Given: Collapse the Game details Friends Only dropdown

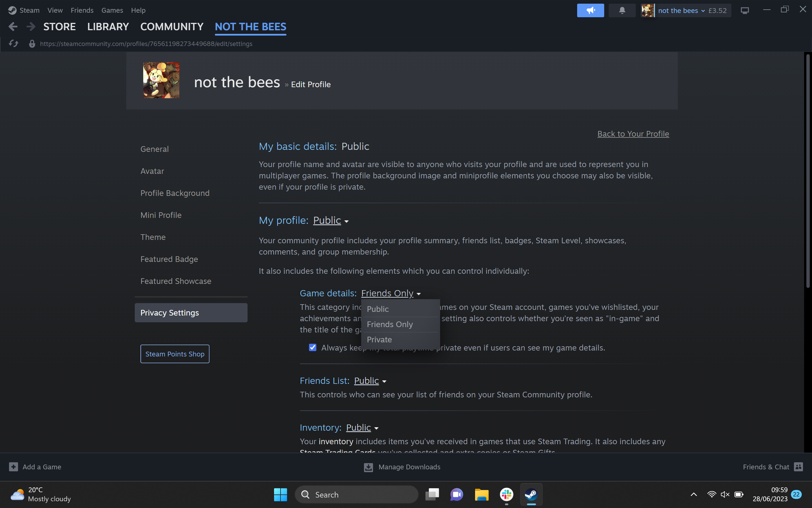Looking at the screenshot, I should [391, 293].
